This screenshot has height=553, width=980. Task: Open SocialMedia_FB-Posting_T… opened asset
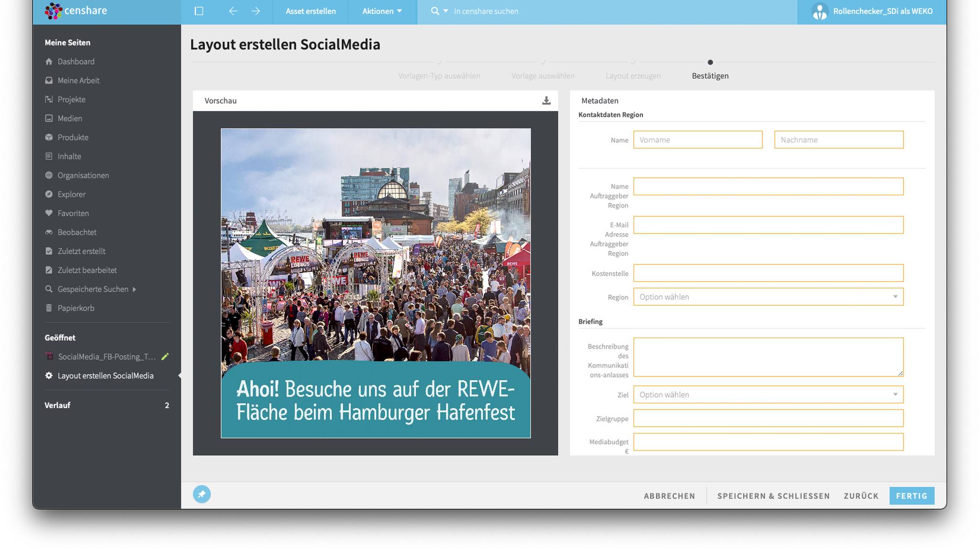pyautogui.click(x=107, y=356)
